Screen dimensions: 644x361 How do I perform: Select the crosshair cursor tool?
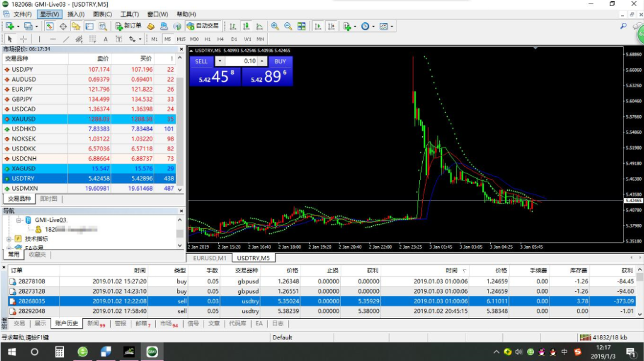point(23,39)
